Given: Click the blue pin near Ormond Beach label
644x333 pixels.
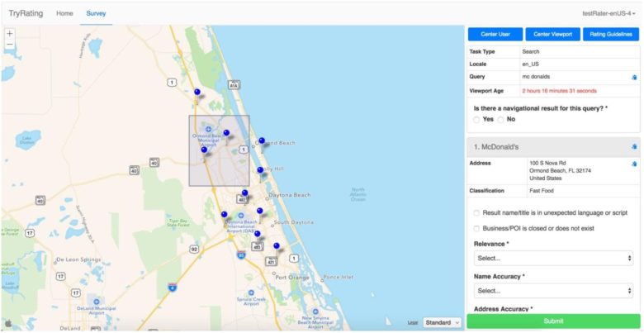Looking at the screenshot, I should click(262, 141).
